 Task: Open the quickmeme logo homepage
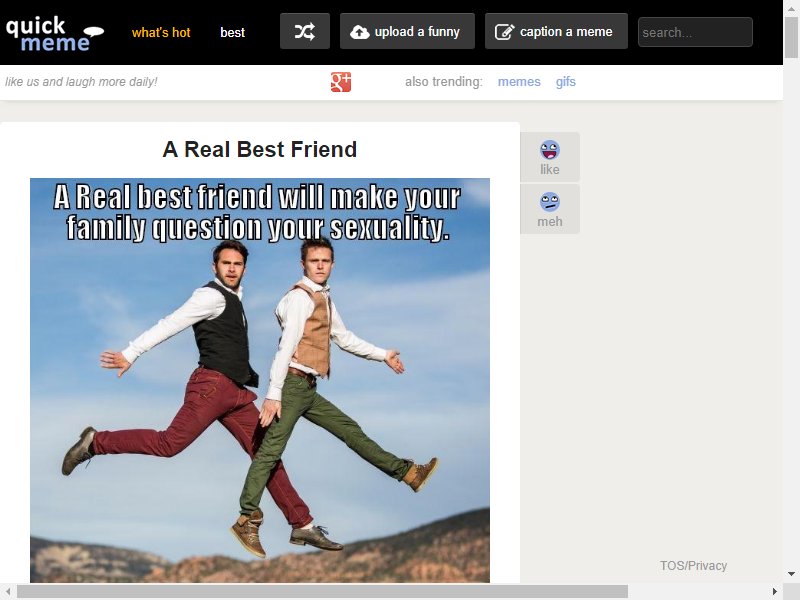coord(55,34)
